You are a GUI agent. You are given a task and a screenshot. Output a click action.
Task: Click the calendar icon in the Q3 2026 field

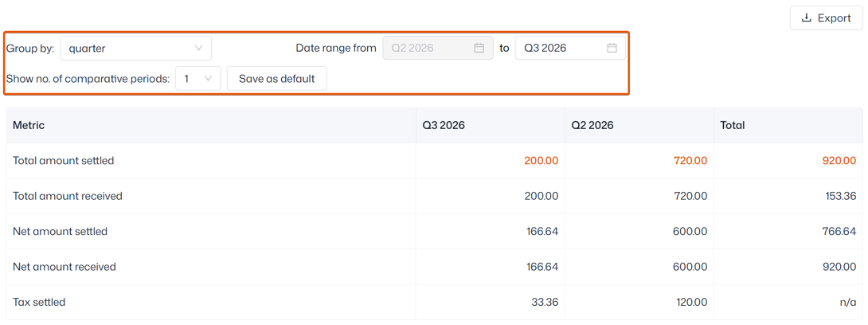612,48
